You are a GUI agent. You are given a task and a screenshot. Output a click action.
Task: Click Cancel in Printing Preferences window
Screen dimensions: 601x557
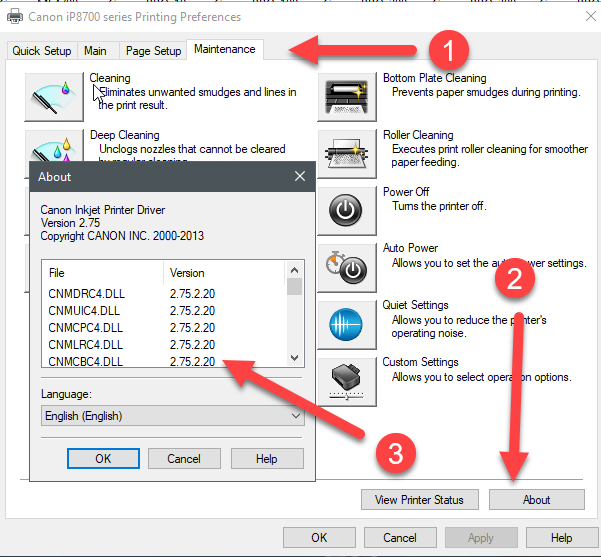click(x=400, y=537)
